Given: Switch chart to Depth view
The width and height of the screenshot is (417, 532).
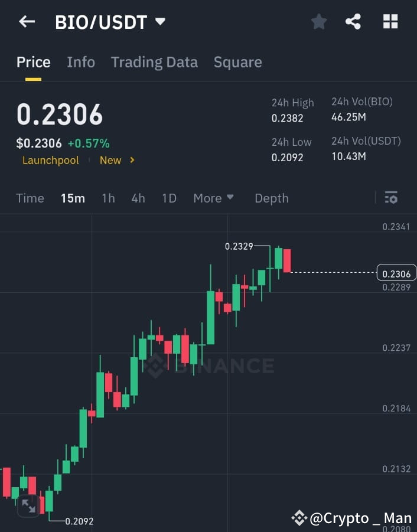Looking at the screenshot, I should point(271,198).
